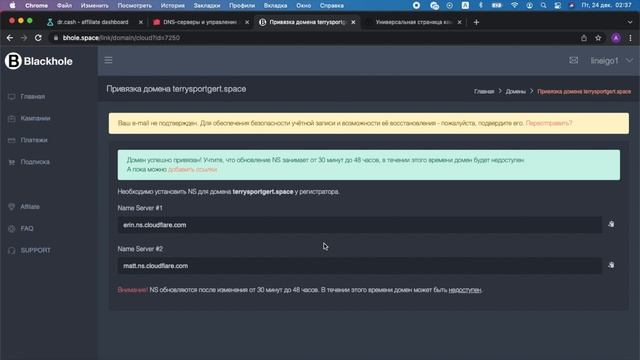Open Платежи in the sidebar

[x=34, y=140]
